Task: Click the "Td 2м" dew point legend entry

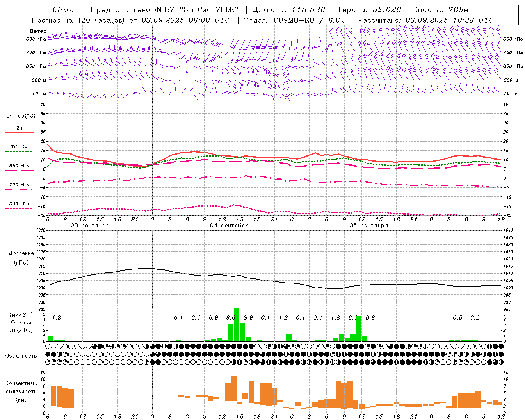Action: [19, 147]
